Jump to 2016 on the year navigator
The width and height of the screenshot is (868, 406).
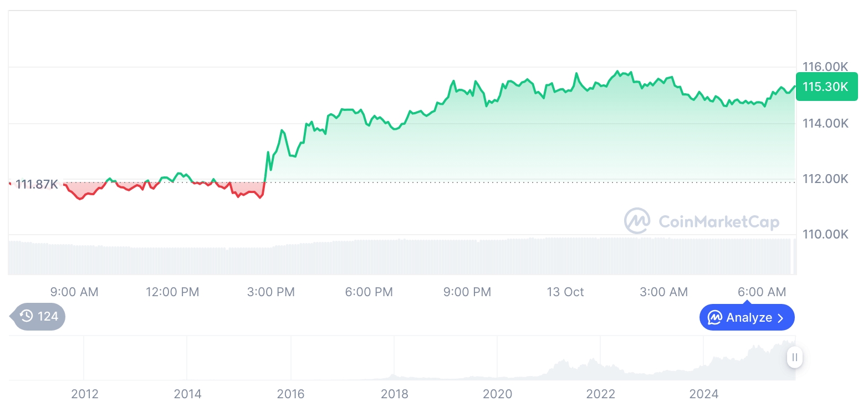[291, 394]
